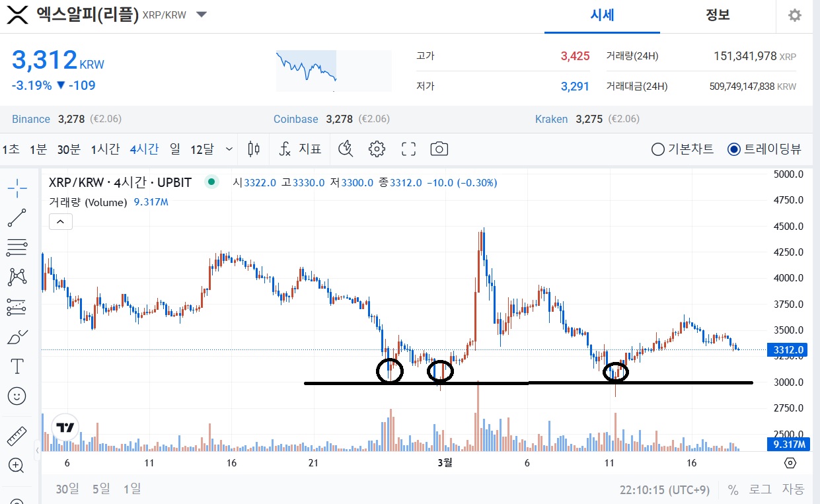
Task: Expand the XRP/KRW market selector dropdown
Action: (202, 15)
